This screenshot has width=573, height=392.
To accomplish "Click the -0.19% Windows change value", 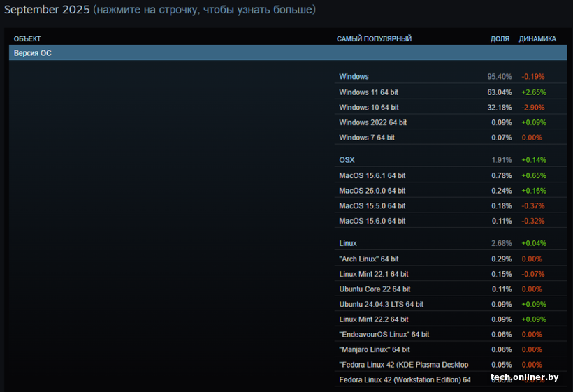I will tap(532, 77).
